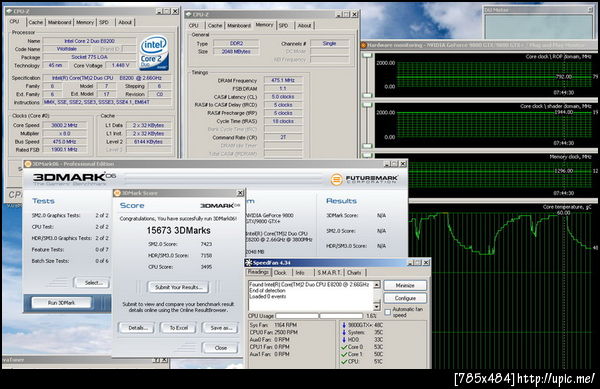The height and width of the screenshot is (389, 600).
Task: Click the Command Rate value 2T
Action: click(283, 137)
